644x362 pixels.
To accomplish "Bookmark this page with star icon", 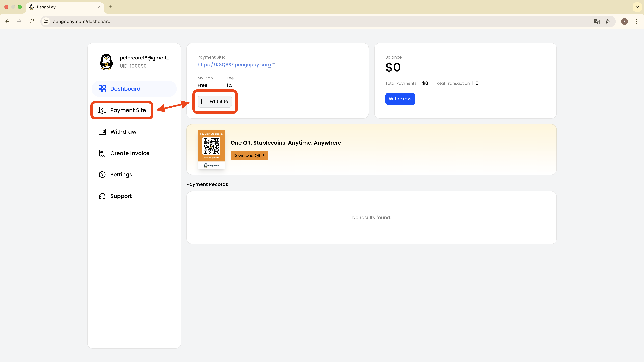I will [608, 21].
